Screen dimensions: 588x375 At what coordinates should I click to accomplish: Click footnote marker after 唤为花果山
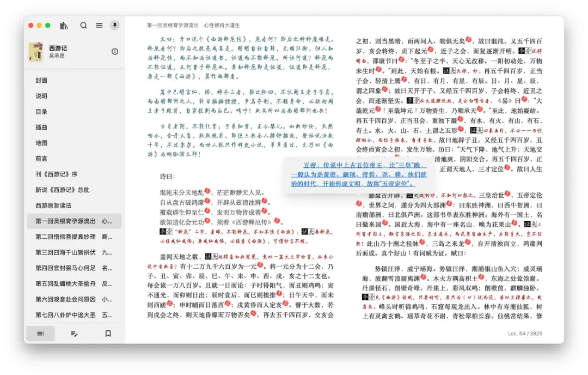(514, 223)
